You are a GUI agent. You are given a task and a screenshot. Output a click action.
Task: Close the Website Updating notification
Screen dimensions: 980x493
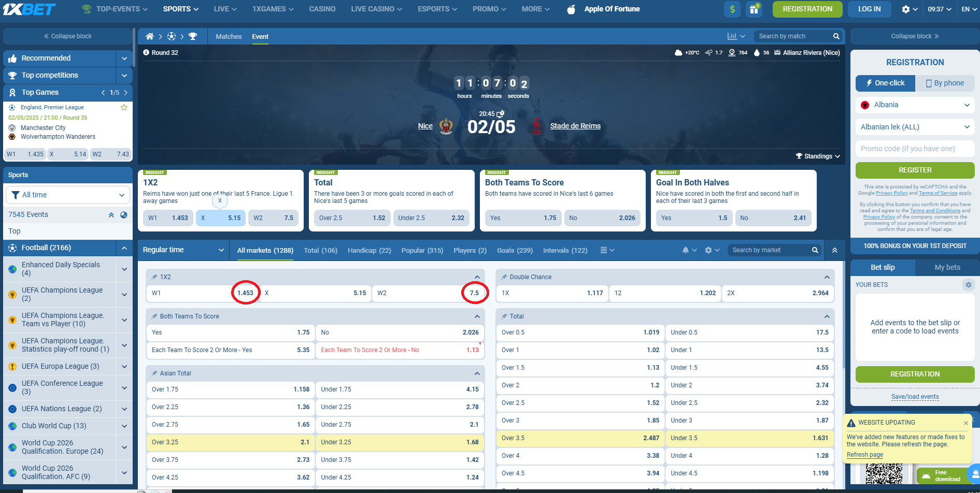(965, 423)
